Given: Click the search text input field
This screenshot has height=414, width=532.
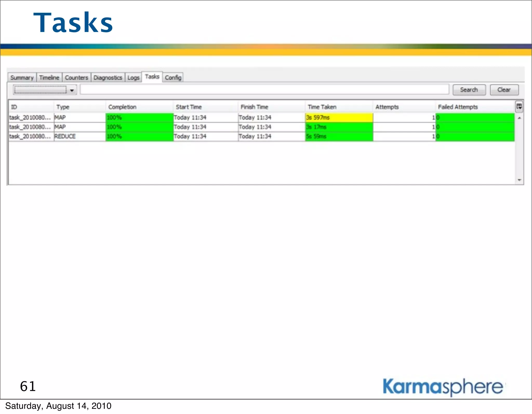Looking at the screenshot, I should [x=264, y=90].
